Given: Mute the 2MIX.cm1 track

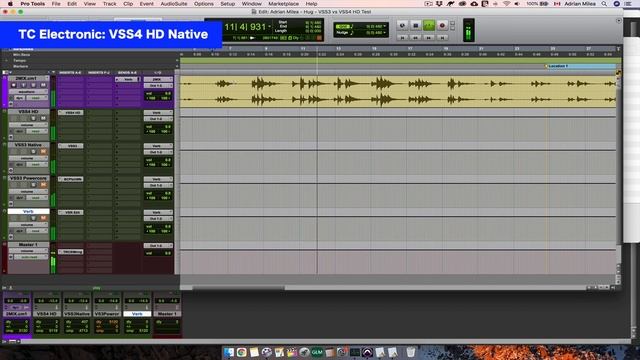Looking at the screenshot, I should (43, 85).
